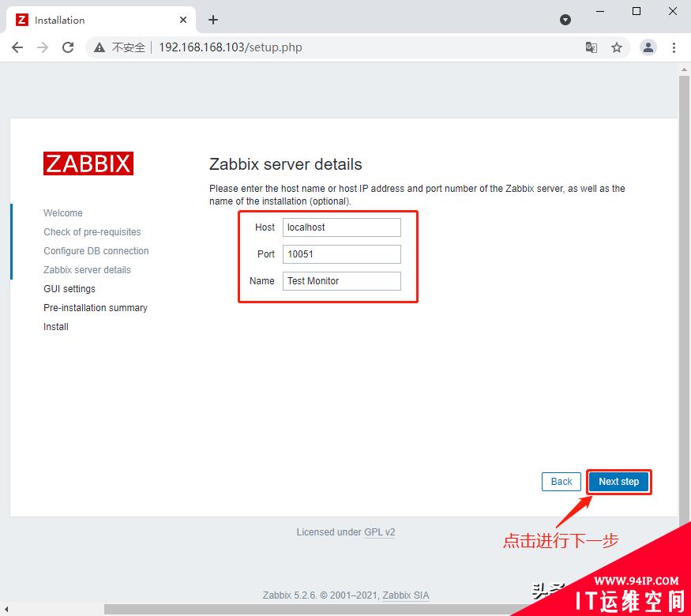The width and height of the screenshot is (691, 616).
Task: Select the Install step in the sidebar
Action: 56,326
